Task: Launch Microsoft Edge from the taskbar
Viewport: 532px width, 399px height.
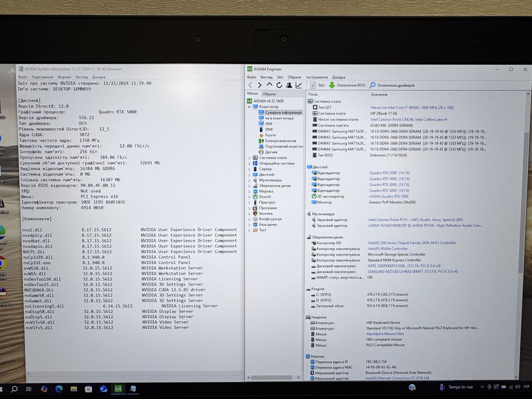Action: 59,389
